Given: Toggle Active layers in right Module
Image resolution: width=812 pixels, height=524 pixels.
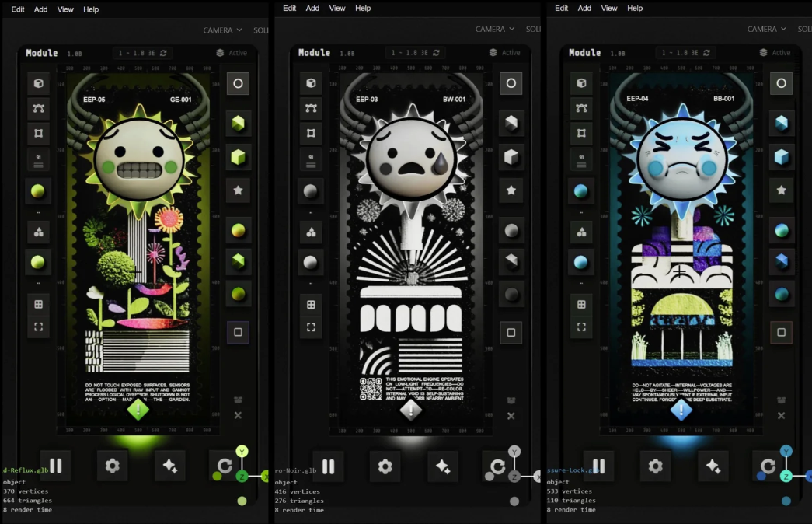Looking at the screenshot, I should point(775,52).
